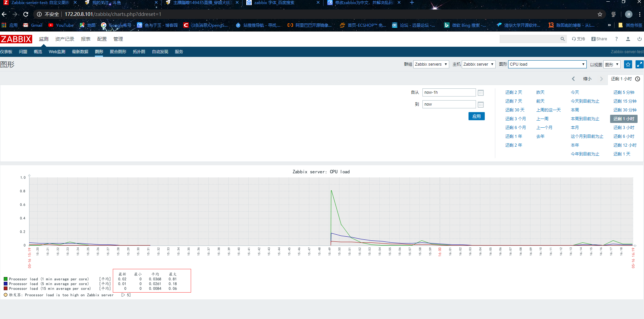Open the CPU load graph dropdown
Viewport: 644px width, 319px height.
click(547, 64)
